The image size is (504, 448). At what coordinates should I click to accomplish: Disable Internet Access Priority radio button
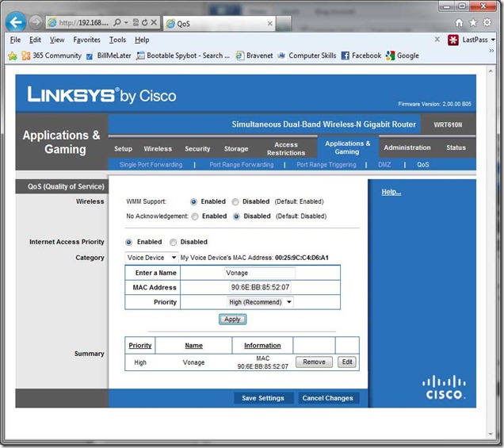click(174, 242)
